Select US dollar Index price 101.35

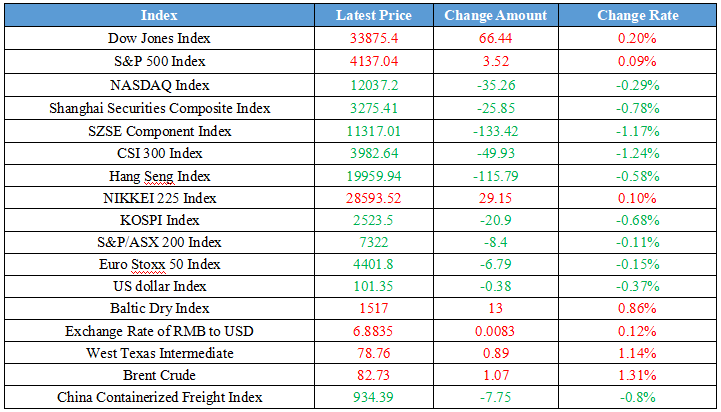tap(375, 287)
